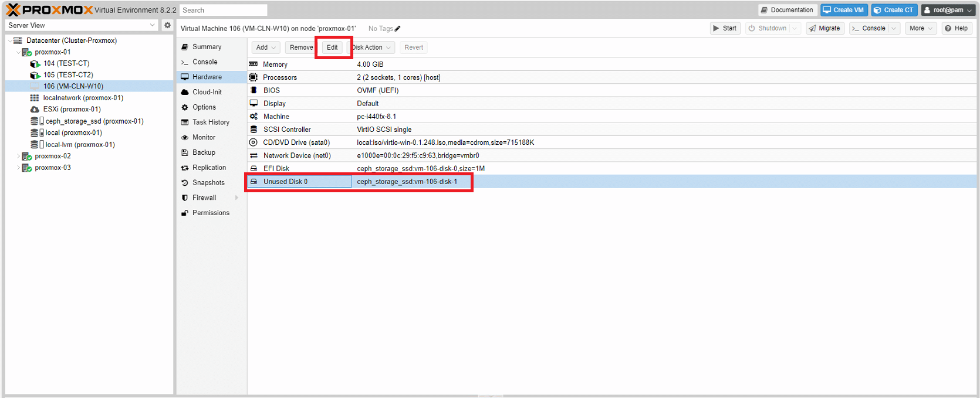Image resolution: width=980 pixels, height=398 pixels.
Task: Click Processors CPU icon
Action: click(254, 77)
